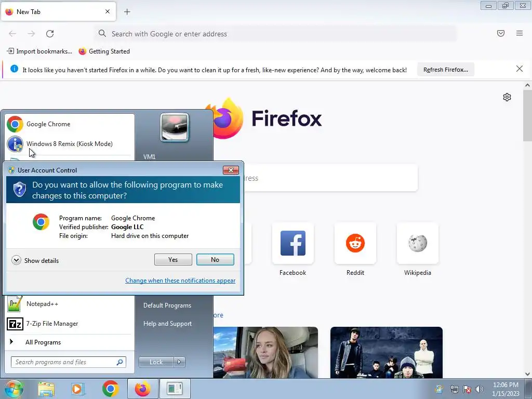Open new tab personalize gear icon

click(507, 97)
